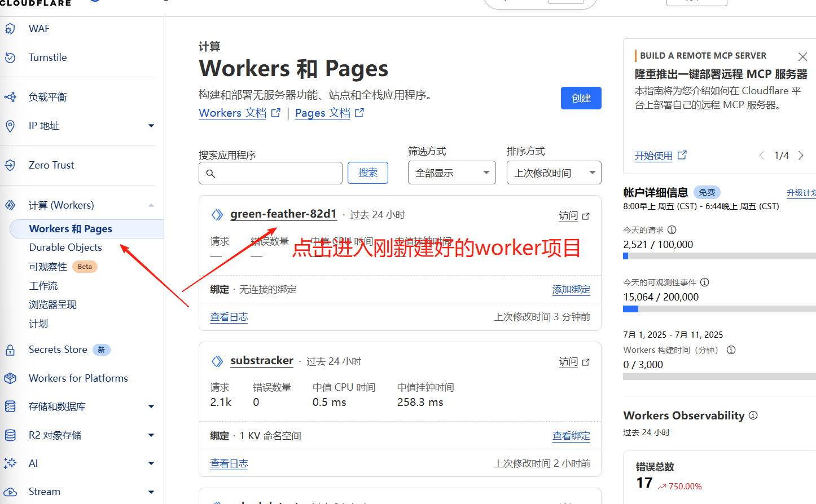
Task: Click the Zero Trust icon
Action: click(x=10, y=165)
